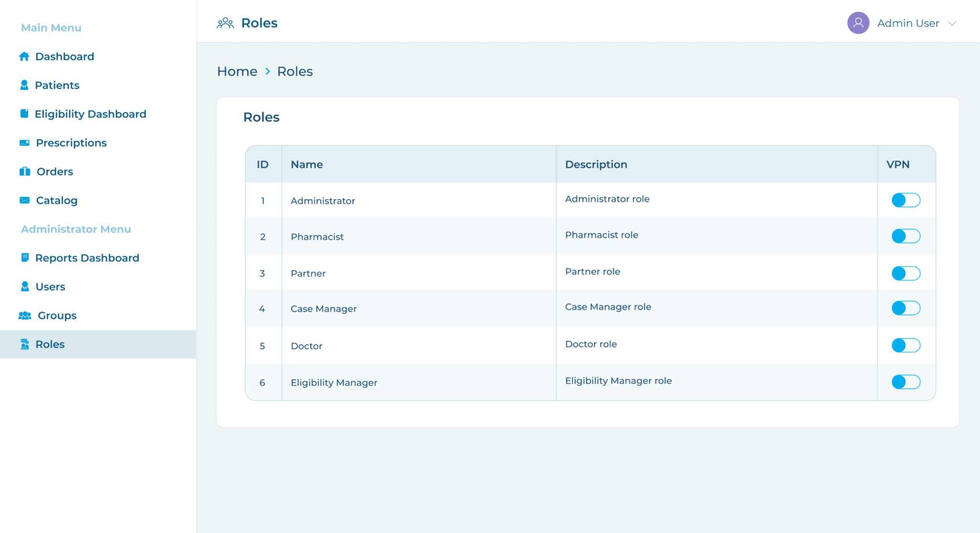Click the Eligibility Dashboard icon
Image resolution: width=980 pixels, height=533 pixels.
pos(24,113)
